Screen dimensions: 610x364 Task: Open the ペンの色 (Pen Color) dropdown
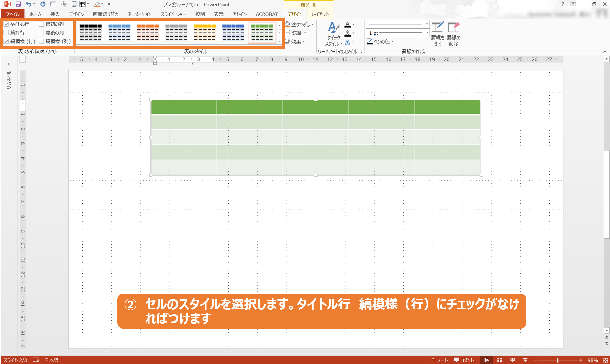click(x=380, y=42)
